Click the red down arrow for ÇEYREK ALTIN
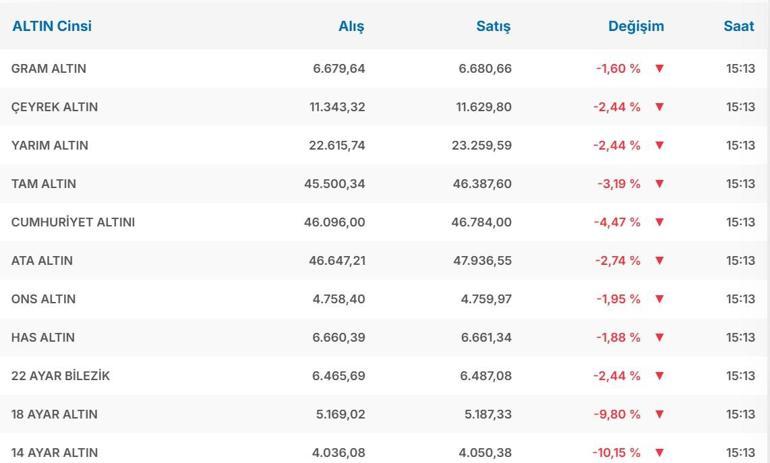Image resolution: width=770 pixels, height=463 pixels. tap(659, 107)
